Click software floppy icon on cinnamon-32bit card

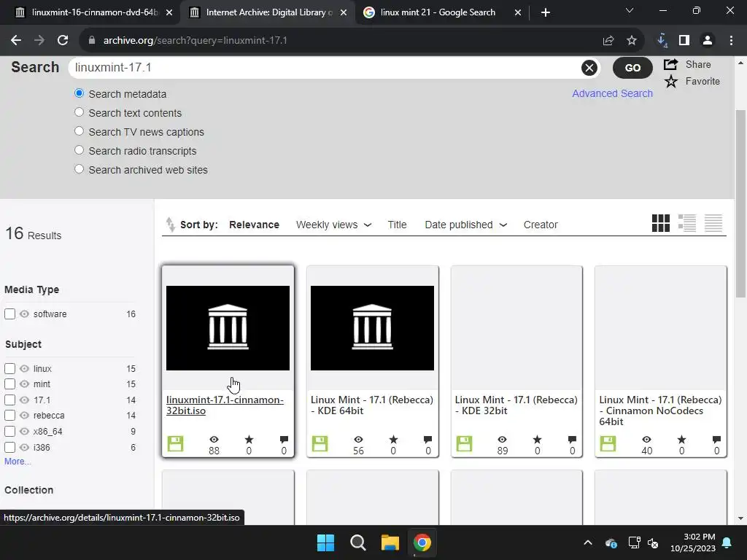(175, 444)
